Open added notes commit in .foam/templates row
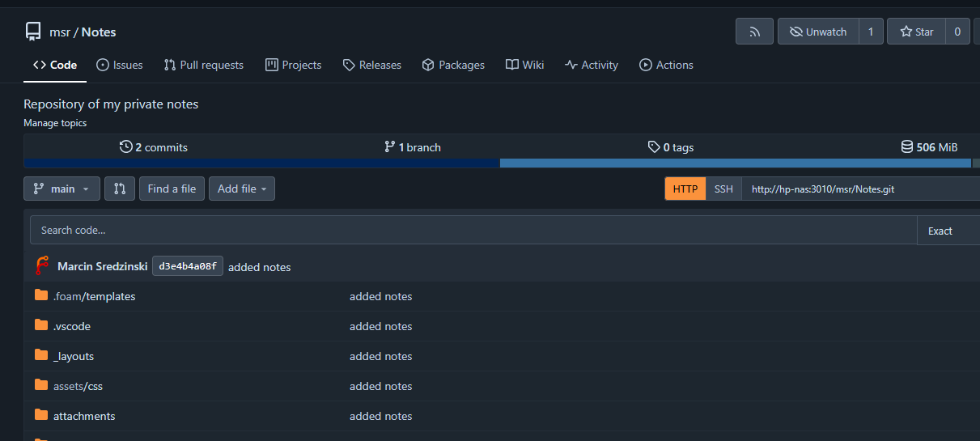This screenshot has height=441, width=980. 381,296
